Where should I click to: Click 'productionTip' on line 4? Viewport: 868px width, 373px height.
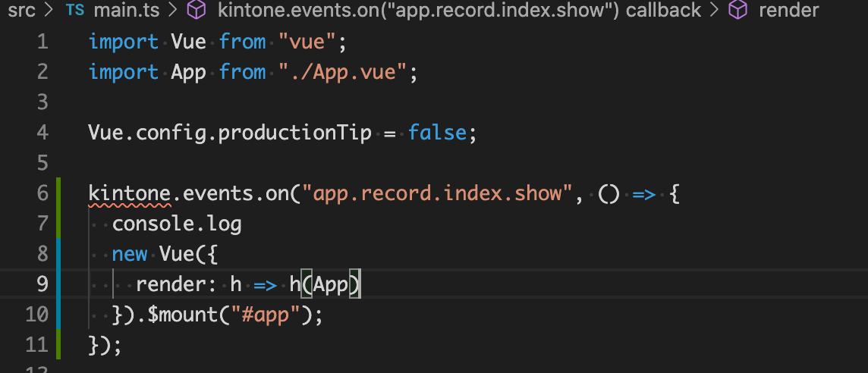point(294,133)
